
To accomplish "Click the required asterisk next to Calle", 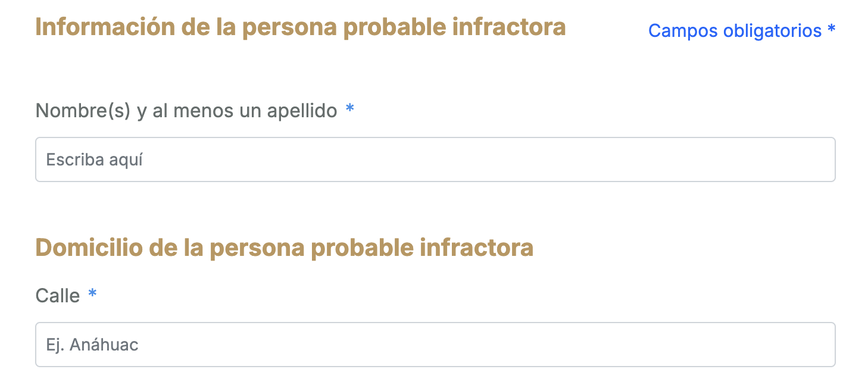I will 92,293.
